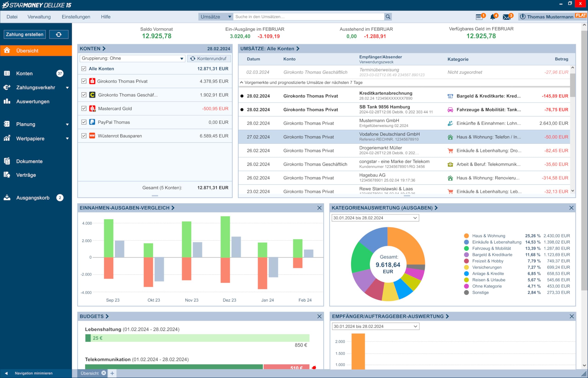
Task: Click the Lebenshaltung budget progress bar
Action: pos(197,338)
